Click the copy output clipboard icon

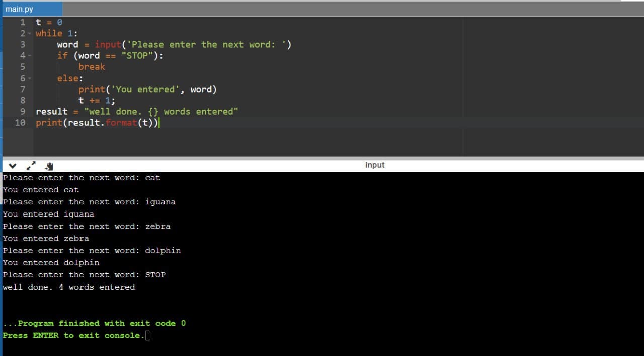49,165
